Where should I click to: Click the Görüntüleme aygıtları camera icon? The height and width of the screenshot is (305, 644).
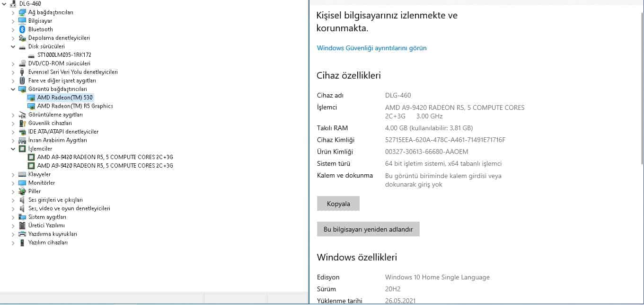click(22, 115)
